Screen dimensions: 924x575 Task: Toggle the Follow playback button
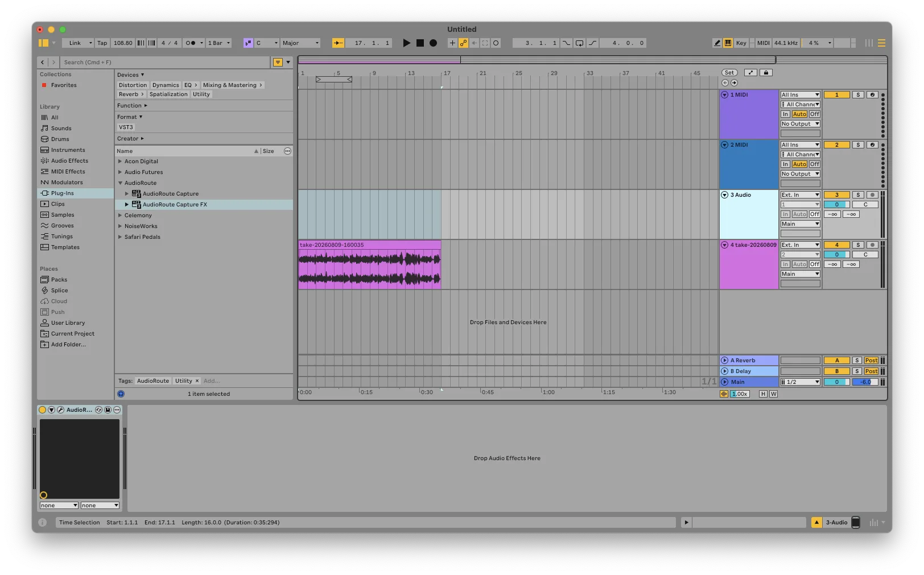tap(338, 43)
